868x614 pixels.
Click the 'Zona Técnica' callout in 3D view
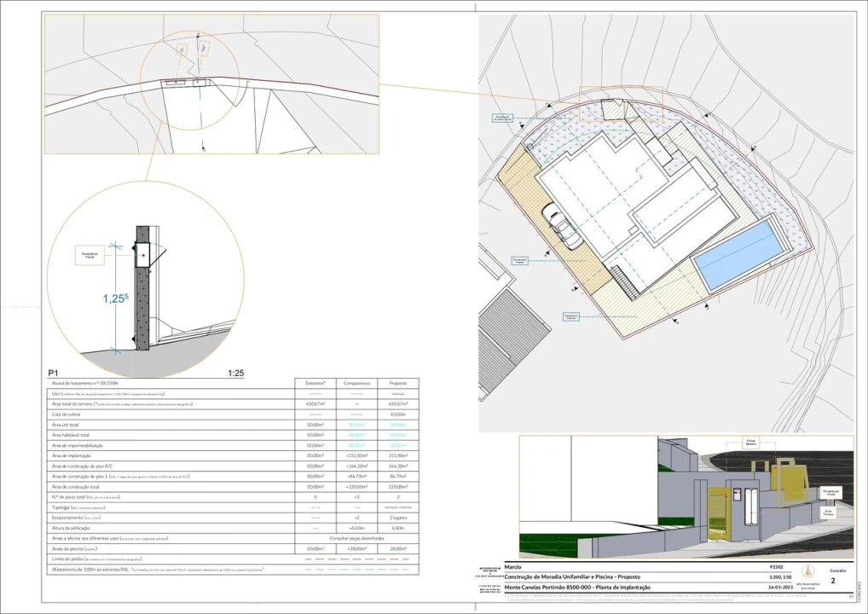827,514
